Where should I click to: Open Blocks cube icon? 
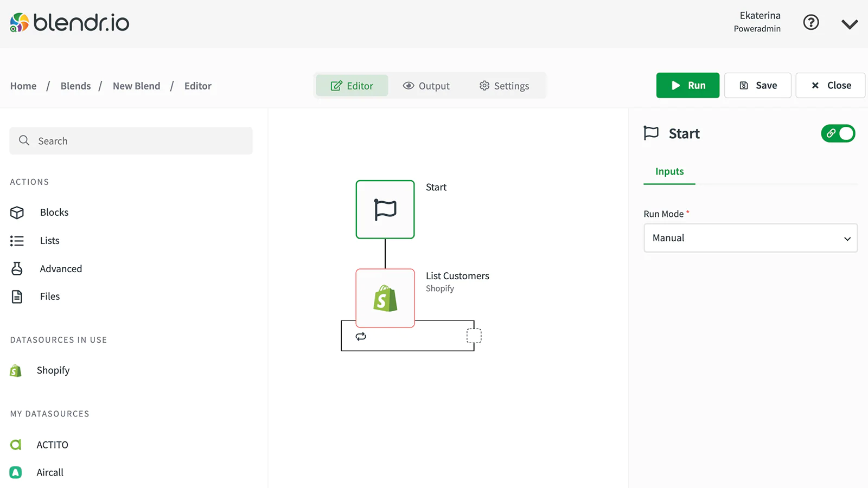tap(17, 213)
